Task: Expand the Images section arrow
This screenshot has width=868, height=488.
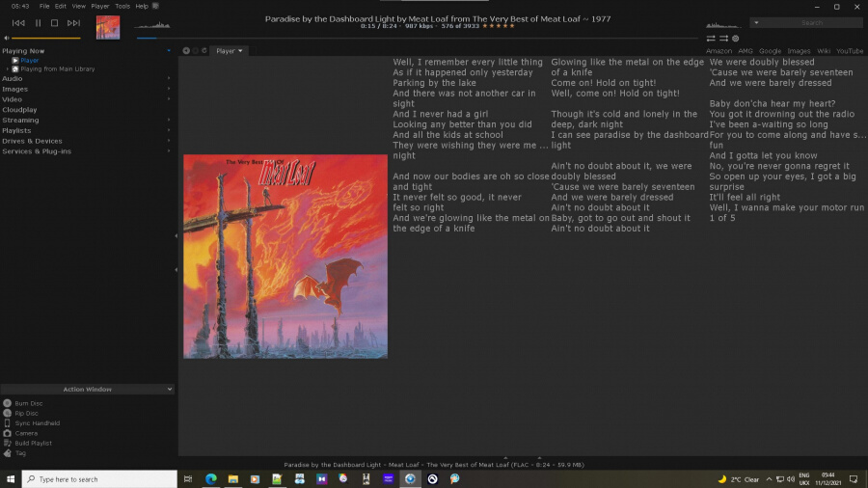Action: (169, 89)
